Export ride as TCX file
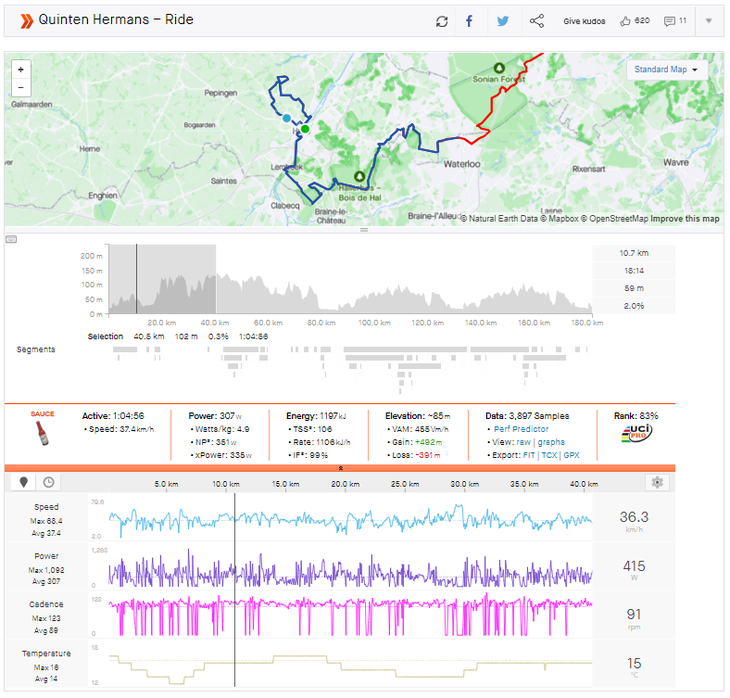730x698 pixels. pos(549,455)
